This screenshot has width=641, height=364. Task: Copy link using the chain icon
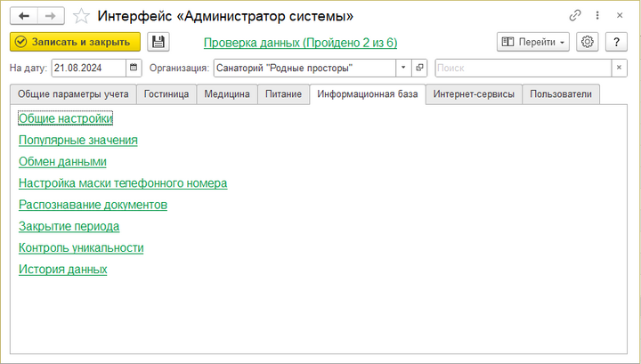(575, 15)
